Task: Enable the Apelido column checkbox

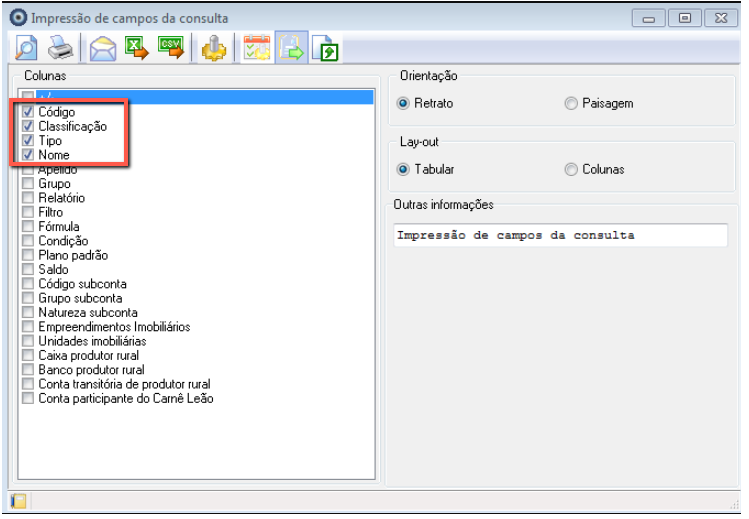Action: [x=27, y=170]
